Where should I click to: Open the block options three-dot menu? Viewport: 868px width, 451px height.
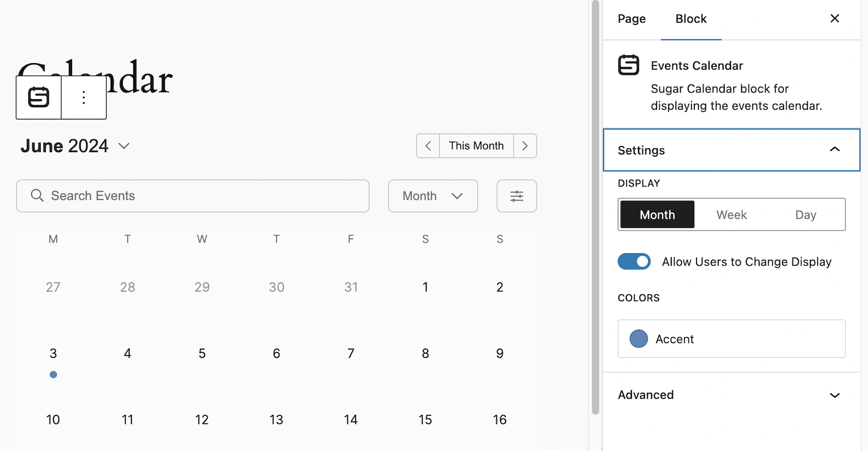coord(83,97)
